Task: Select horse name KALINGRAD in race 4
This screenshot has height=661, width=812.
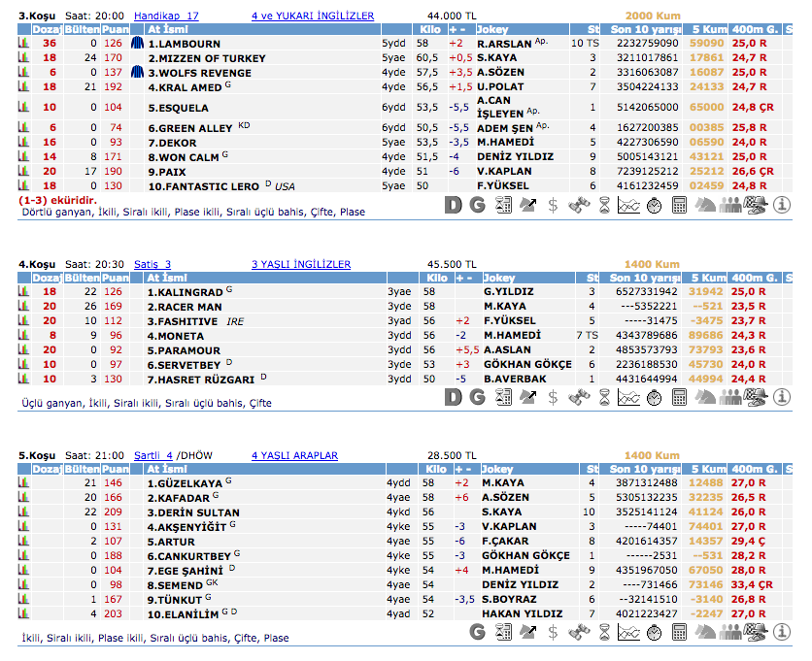Action: click(185, 292)
